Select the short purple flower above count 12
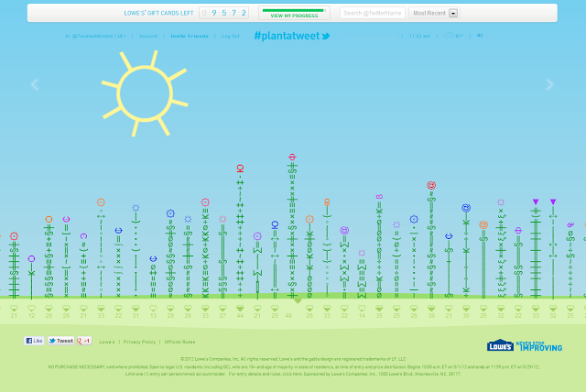Image resolution: width=586 pixels, height=392 pixels. pyautogui.click(x=31, y=278)
